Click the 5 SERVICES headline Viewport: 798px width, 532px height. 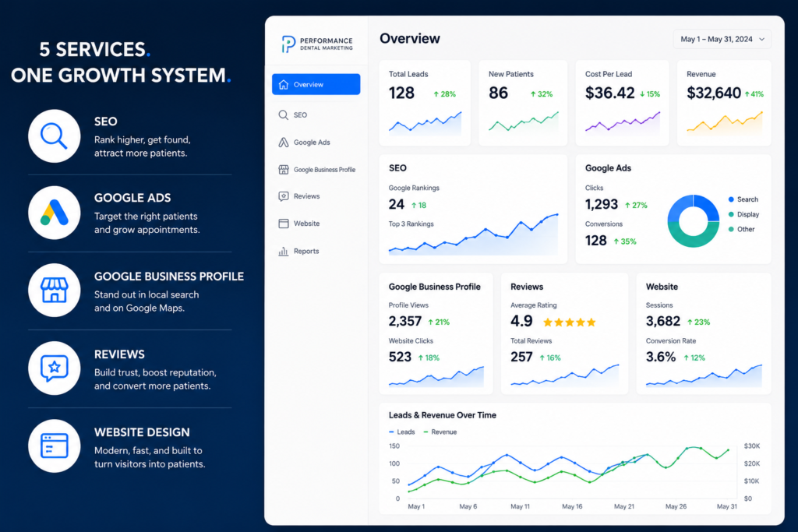[x=94, y=50]
